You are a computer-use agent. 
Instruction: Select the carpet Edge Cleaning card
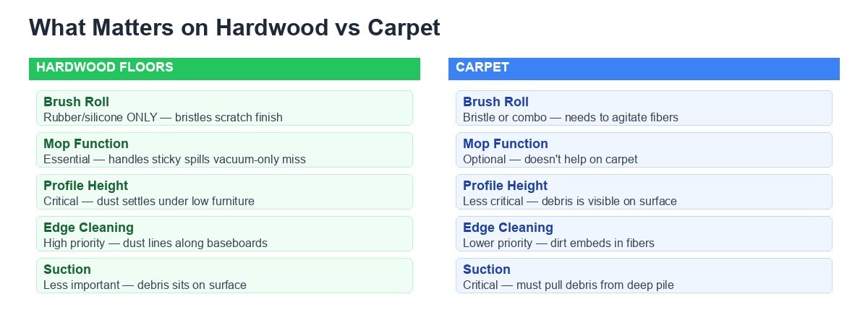644,234
